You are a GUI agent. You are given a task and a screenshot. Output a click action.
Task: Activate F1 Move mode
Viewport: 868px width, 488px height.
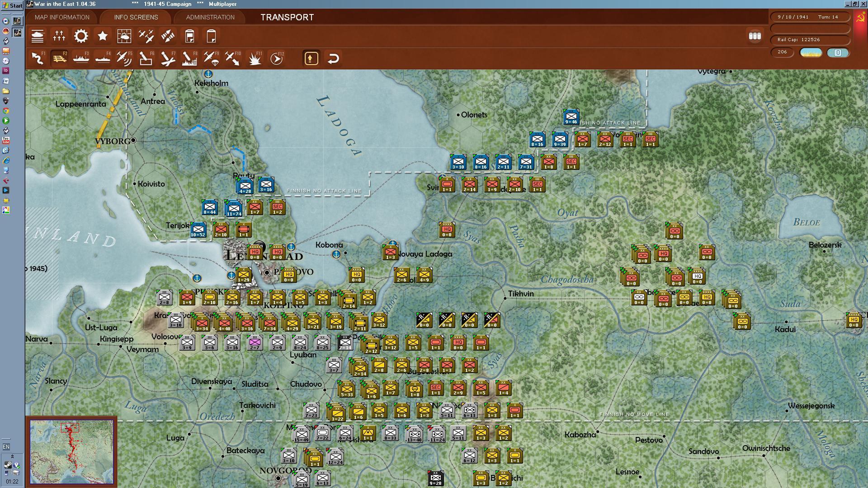point(38,58)
